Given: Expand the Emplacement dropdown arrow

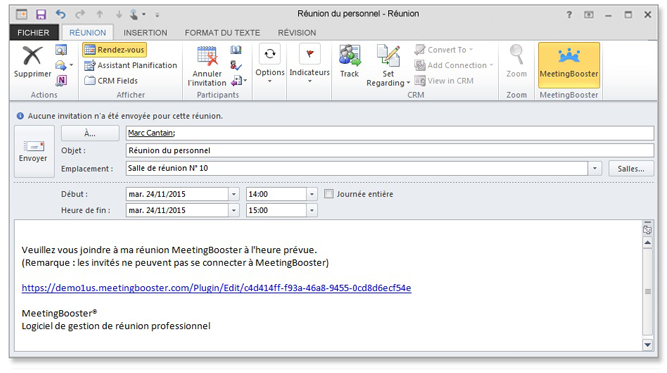Looking at the screenshot, I should (594, 168).
